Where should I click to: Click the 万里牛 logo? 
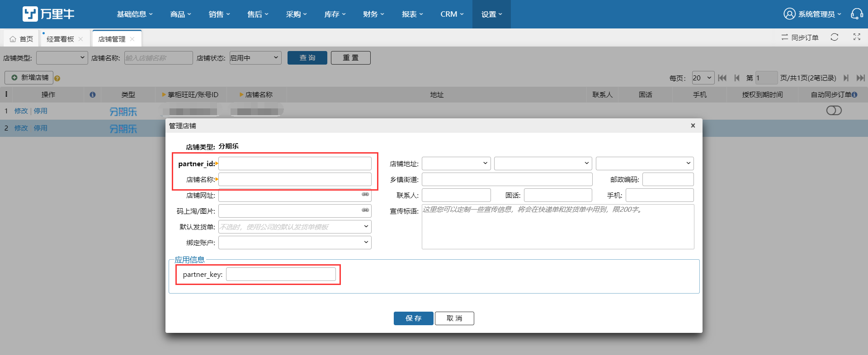[x=48, y=14]
